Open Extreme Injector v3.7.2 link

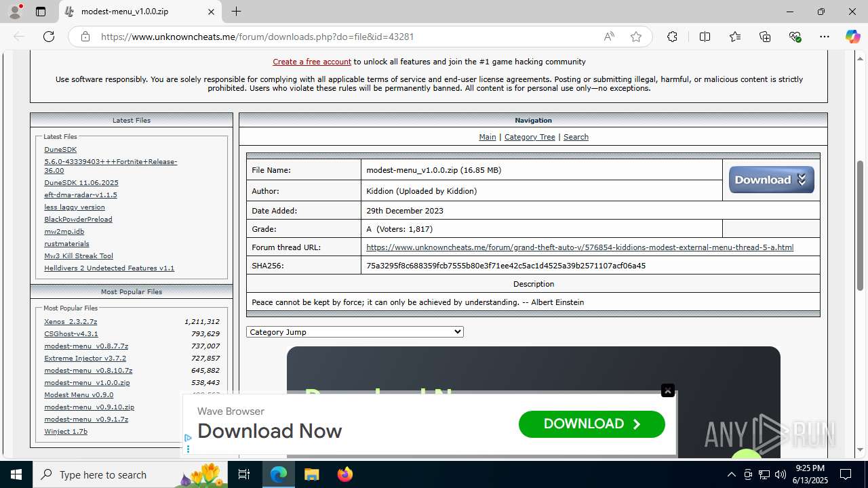tap(85, 359)
